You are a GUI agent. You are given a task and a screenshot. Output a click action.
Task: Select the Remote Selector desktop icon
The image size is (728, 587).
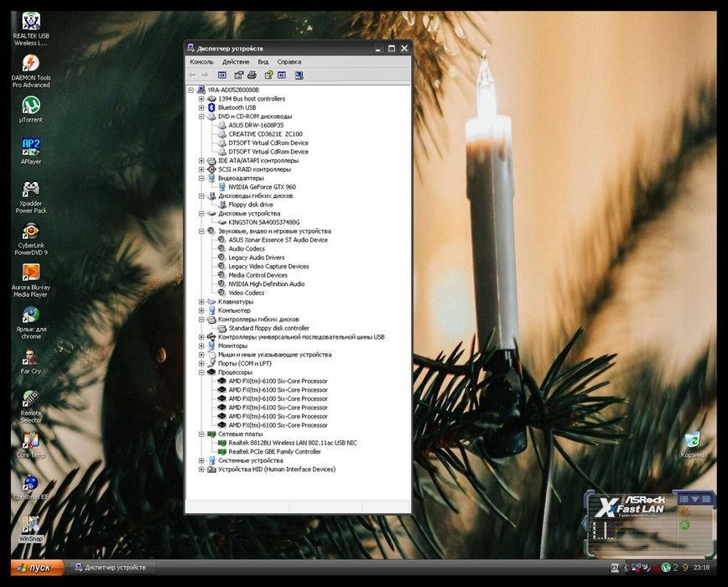coord(31,407)
